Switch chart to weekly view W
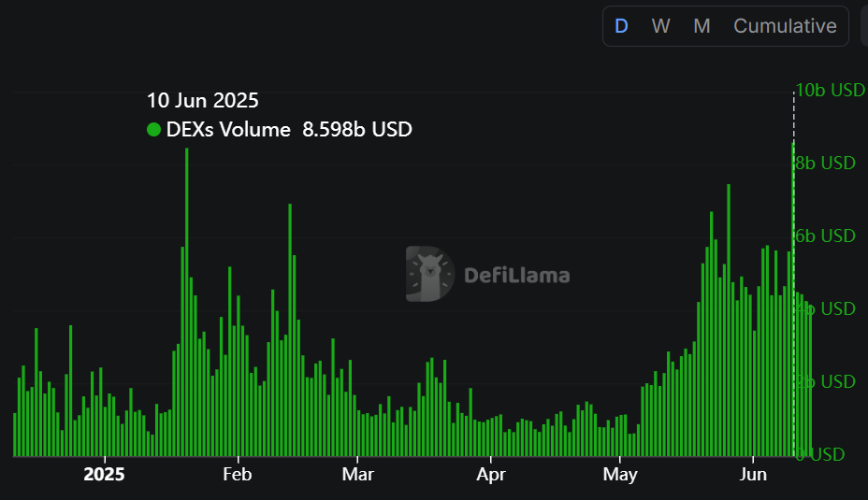This screenshot has width=868, height=500. pos(660,26)
